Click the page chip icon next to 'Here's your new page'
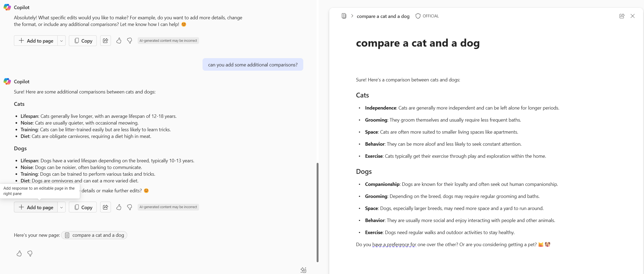Image resolution: width=644 pixels, height=274 pixels. pyautogui.click(x=67, y=235)
